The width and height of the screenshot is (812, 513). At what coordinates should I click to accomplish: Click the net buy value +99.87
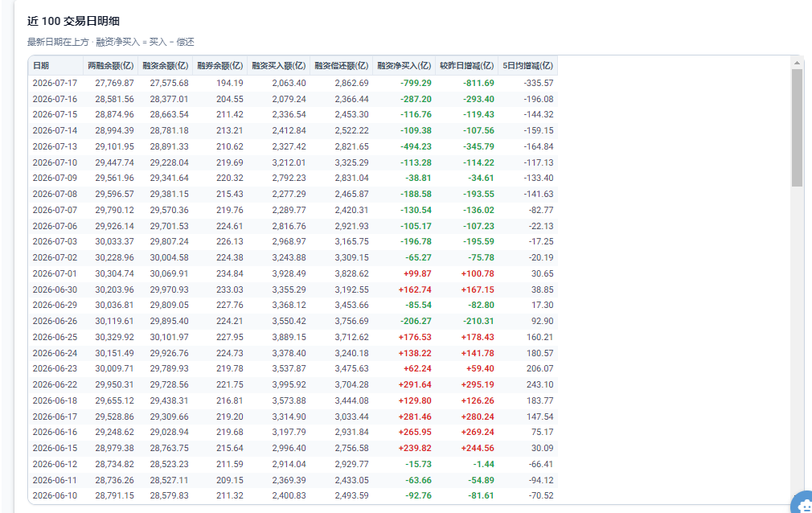(x=417, y=273)
